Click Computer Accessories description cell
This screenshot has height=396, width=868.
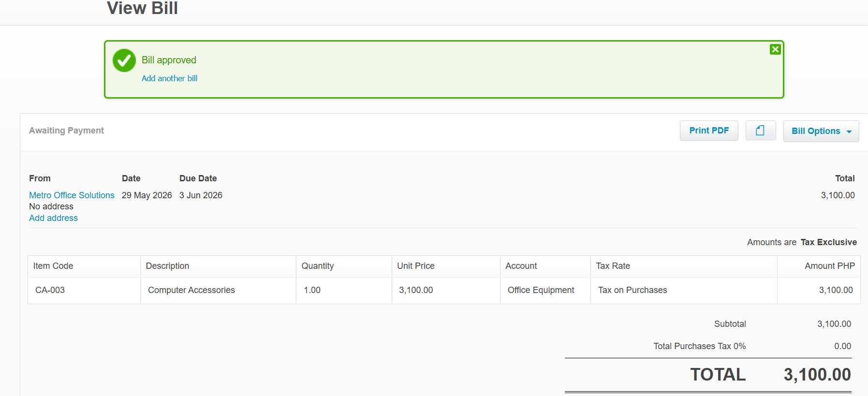pyautogui.click(x=218, y=290)
